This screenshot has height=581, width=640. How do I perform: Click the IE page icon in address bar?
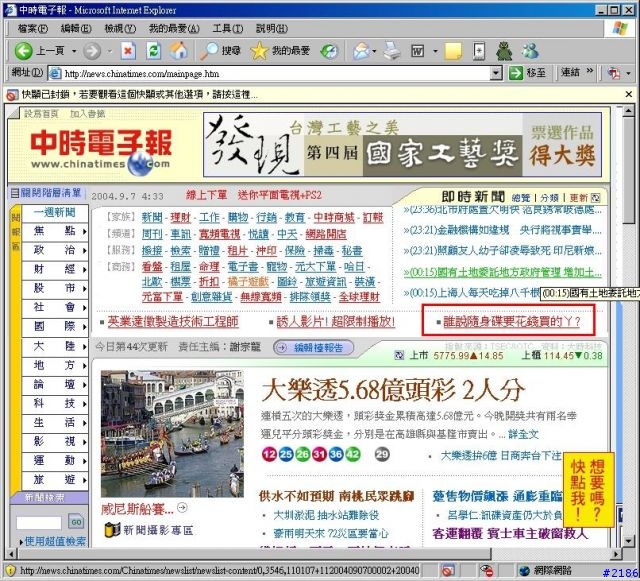click(55, 73)
